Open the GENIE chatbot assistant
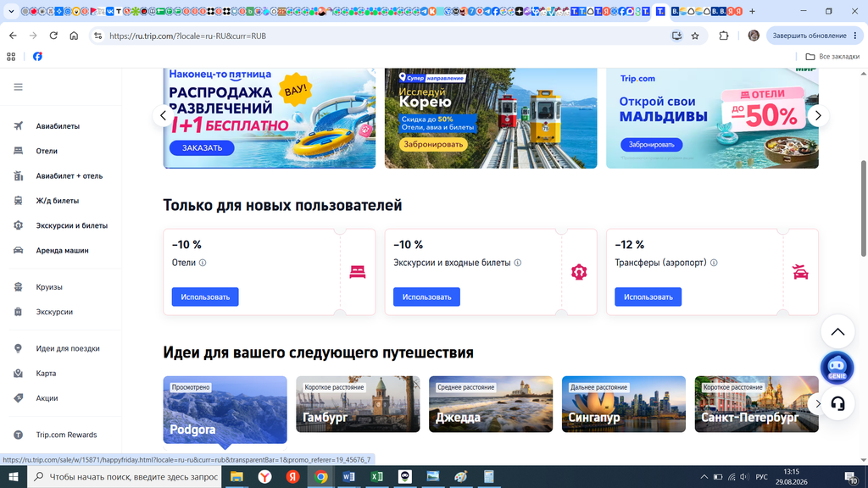The image size is (868, 488). 837,368
